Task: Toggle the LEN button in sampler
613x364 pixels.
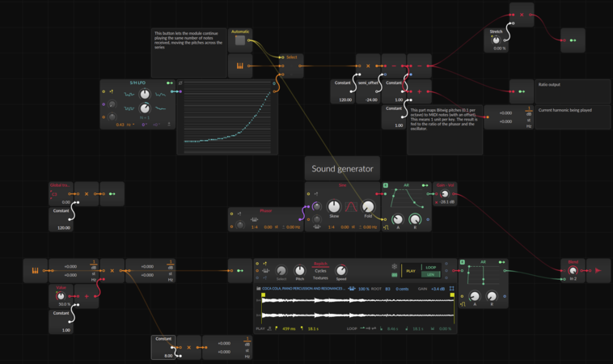Action: [x=431, y=275]
